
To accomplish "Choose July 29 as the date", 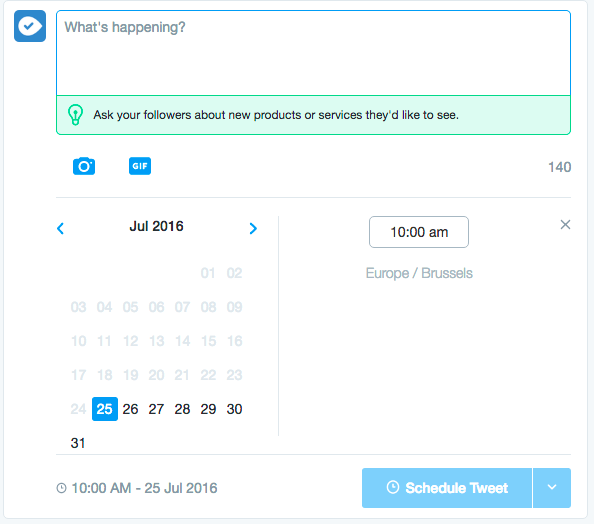I will coord(208,409).
